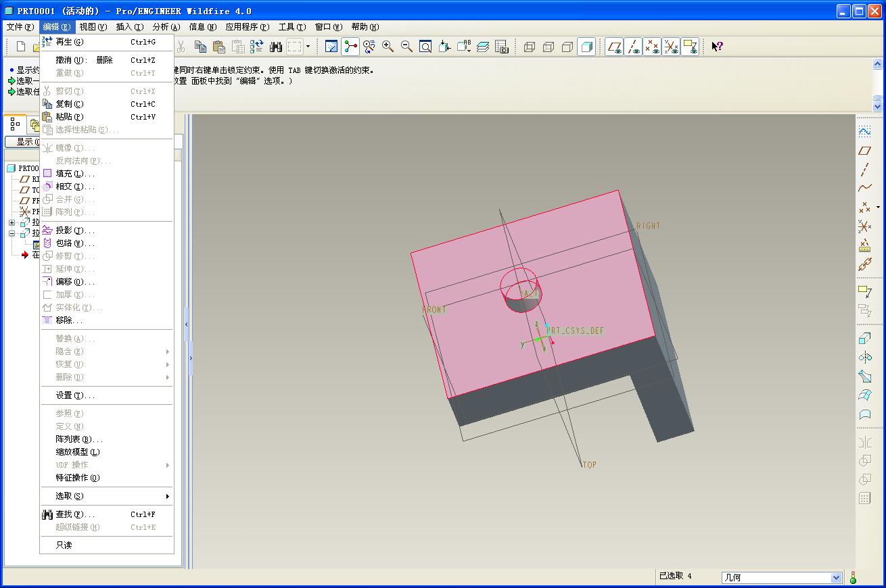886x588 pixels.
Task: Select the Style surface tool
Action: tap(865, 414)
